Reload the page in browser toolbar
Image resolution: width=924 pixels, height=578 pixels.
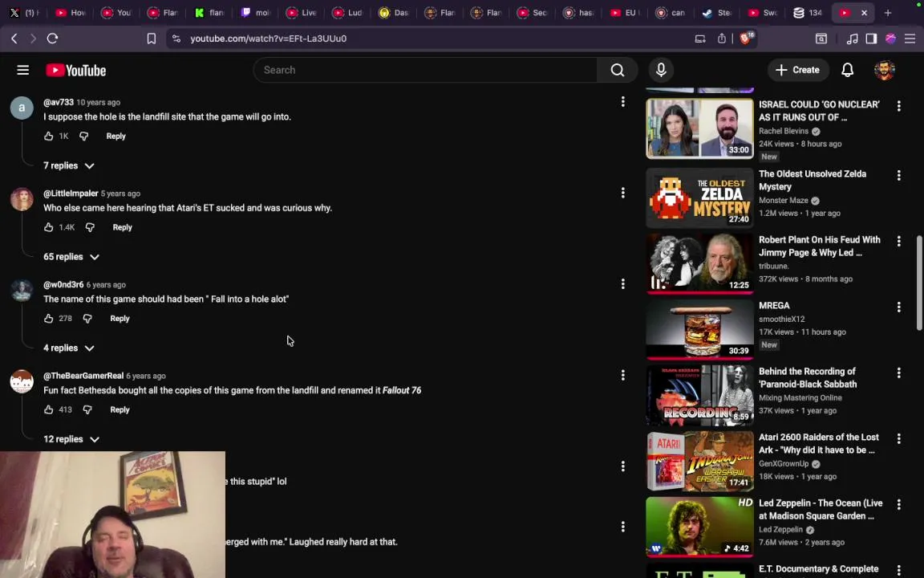coord(52,39)
